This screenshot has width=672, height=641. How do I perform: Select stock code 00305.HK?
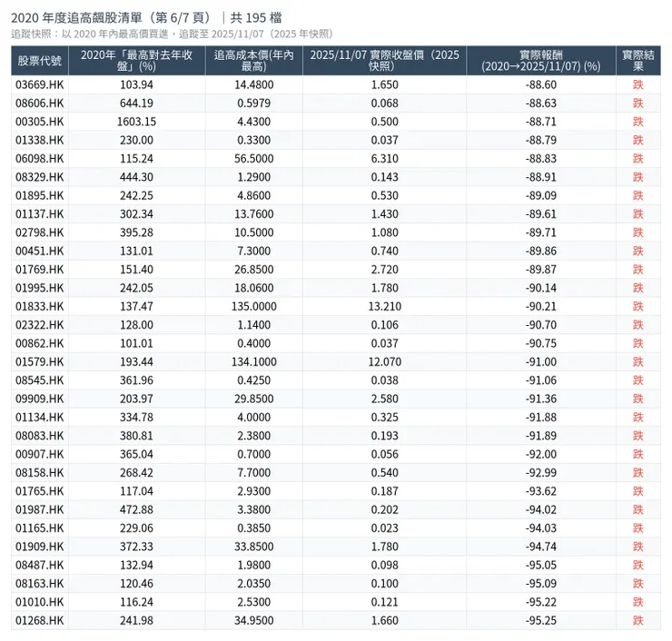(x=39, y=122)
